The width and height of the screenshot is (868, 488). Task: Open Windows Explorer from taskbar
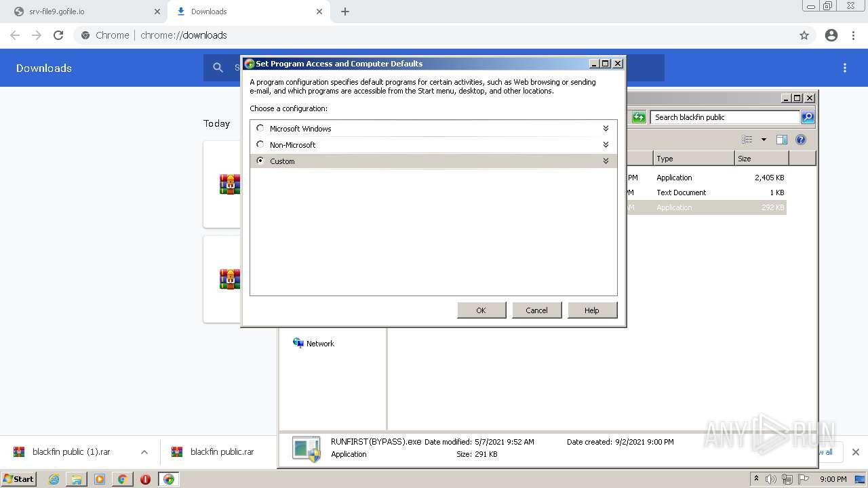click(x=77, y=479)
